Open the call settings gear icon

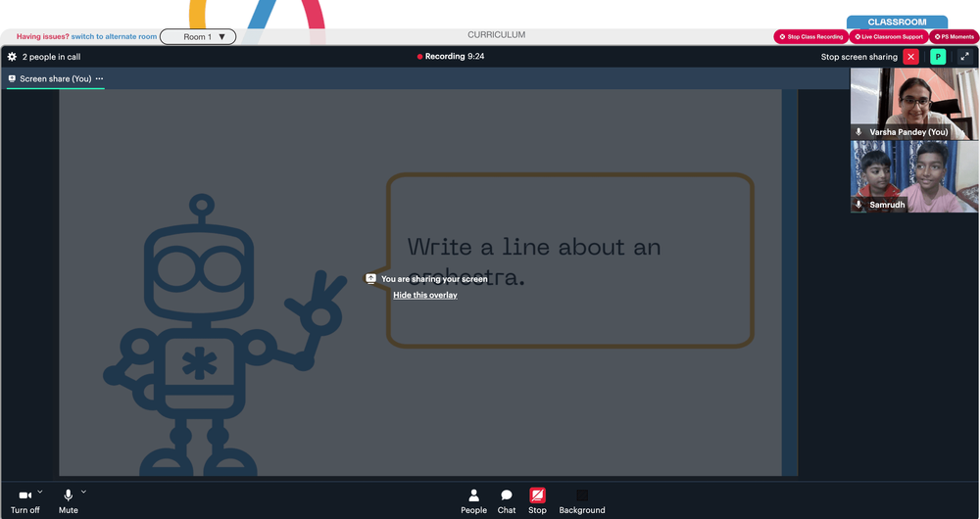12,57
